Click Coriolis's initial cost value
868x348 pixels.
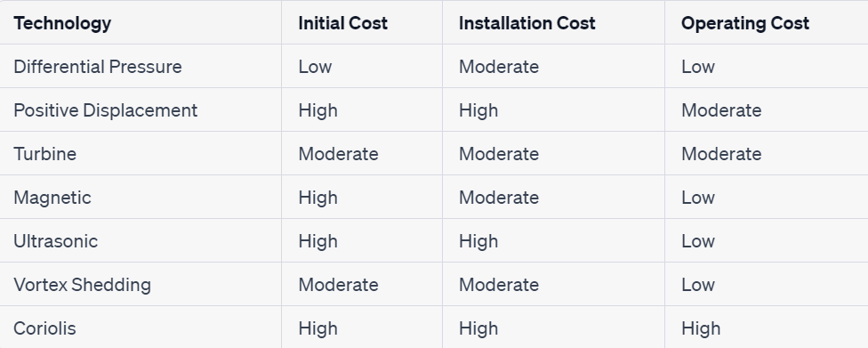point(317,328)
